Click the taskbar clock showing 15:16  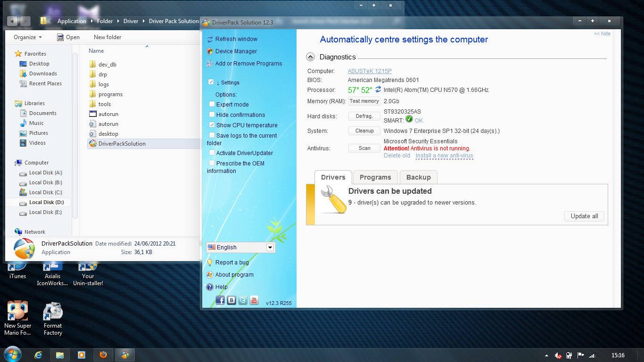(x=618, y=355)
